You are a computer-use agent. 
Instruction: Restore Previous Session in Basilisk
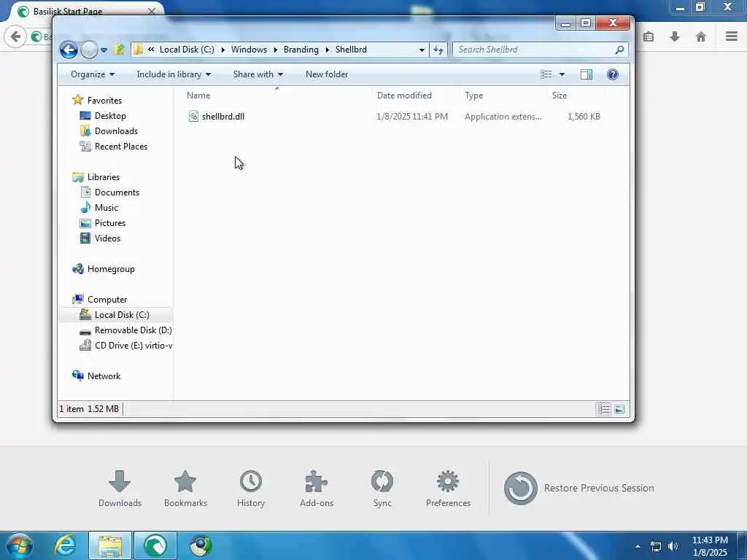pos(578,488)
